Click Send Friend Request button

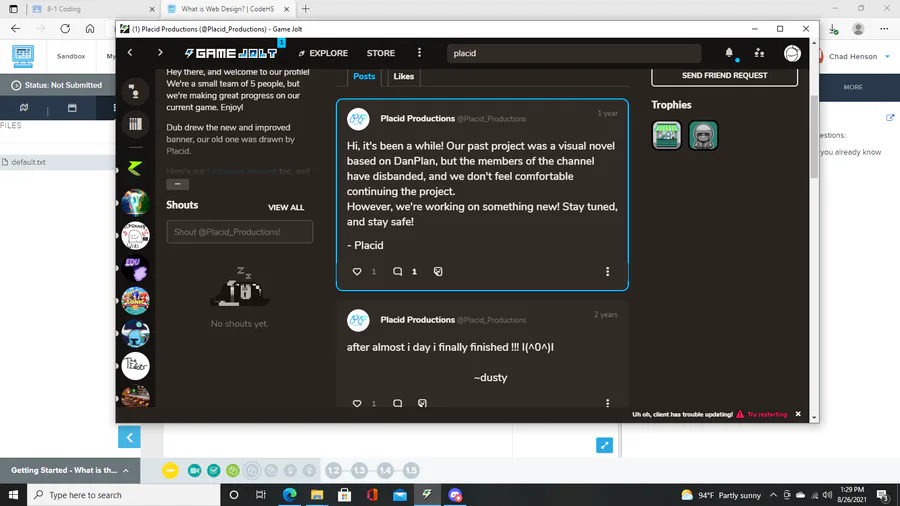[724, 75]
